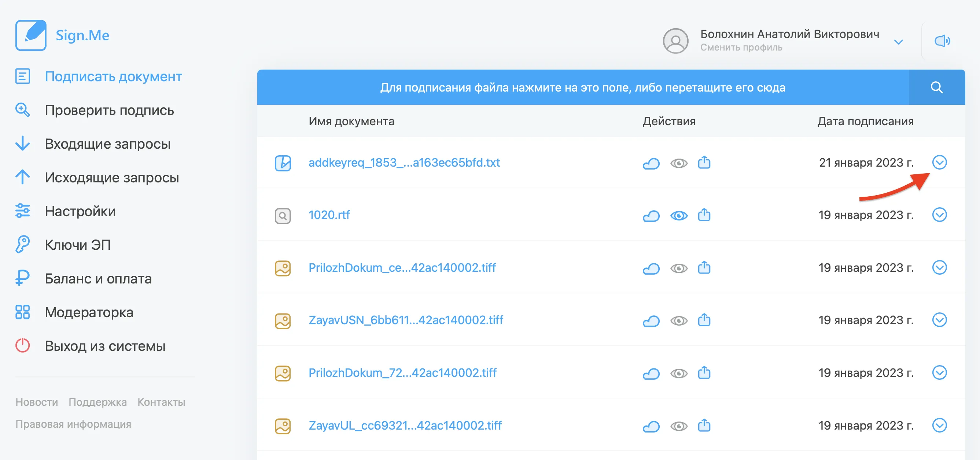Click the user avatar icon
The height and width of the screenshot is (460, 980).
pyautogui.click(x=676, y=41)
